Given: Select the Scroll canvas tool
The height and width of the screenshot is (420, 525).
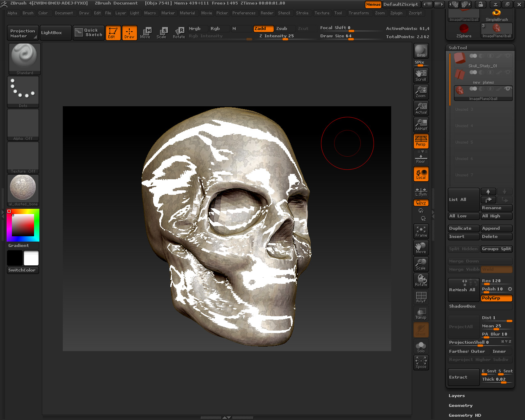Looking at the screenshot, I should click(x=421, y=75).
